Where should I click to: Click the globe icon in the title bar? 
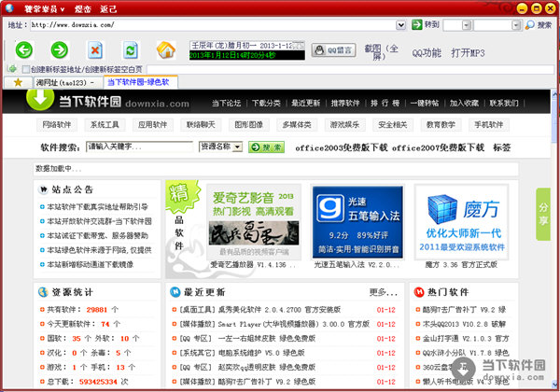9,7
